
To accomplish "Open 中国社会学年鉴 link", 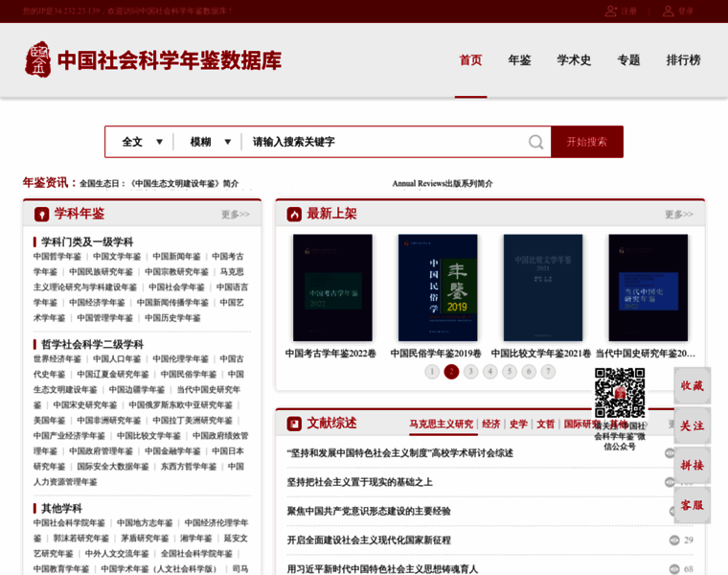I will coord(176,287).
